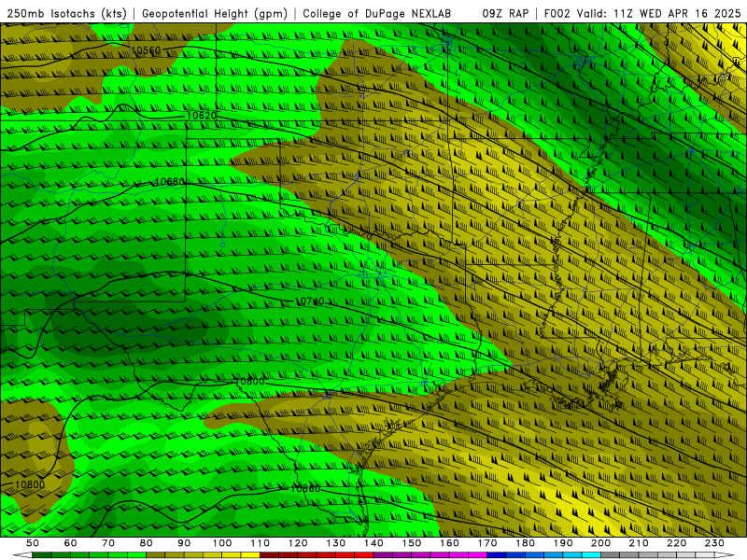Click the 80 label on the color scale

pos(147,543)
